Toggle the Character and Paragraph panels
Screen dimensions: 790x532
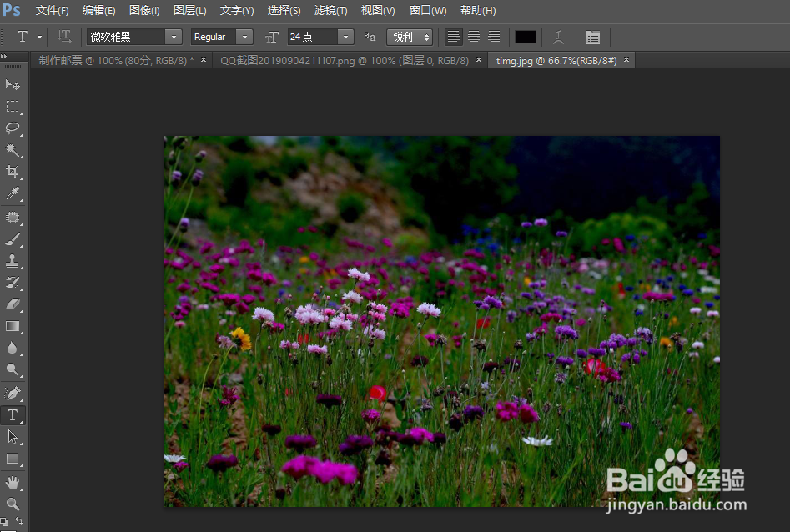[593, 37]
